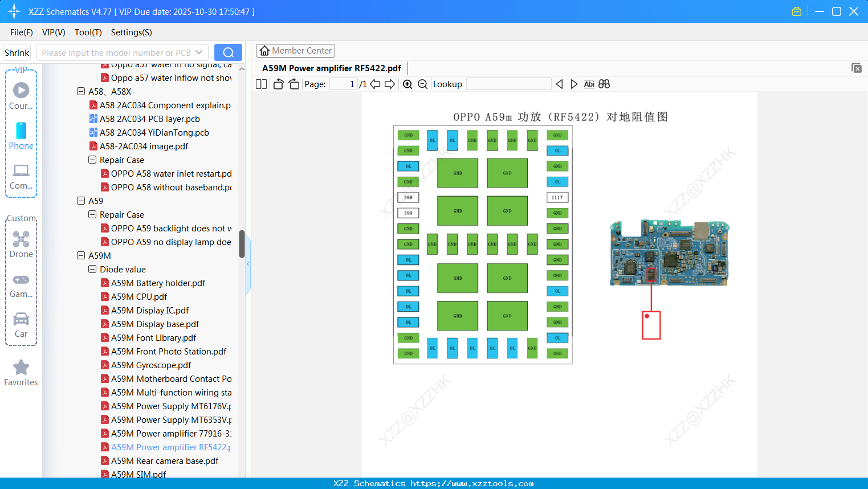The image size is (868, 489).
Task: Zoom in on the PDF
Action: (x=407, y=84)
